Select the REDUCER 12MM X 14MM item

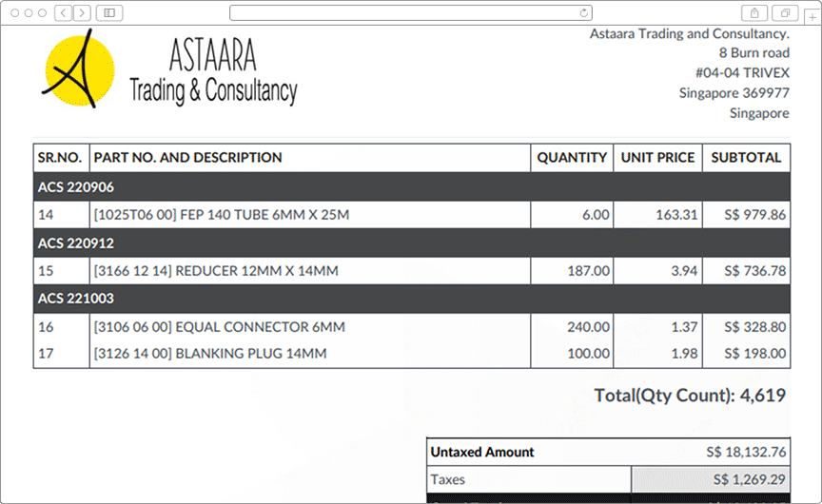(x=215, y=271)
